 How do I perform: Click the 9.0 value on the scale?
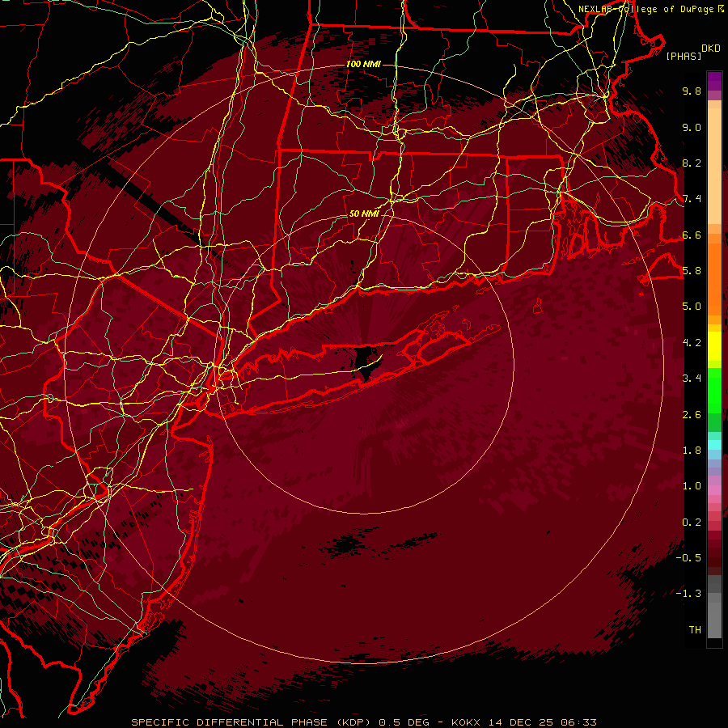(692, 127)
